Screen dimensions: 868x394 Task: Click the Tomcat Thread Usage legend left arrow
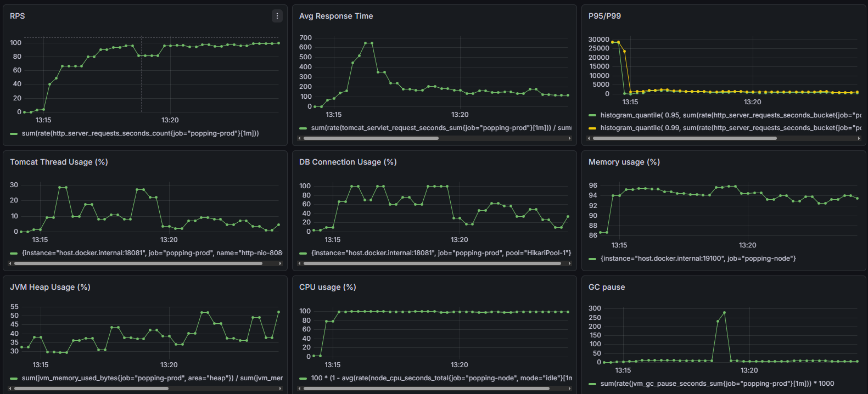[10, 263]
